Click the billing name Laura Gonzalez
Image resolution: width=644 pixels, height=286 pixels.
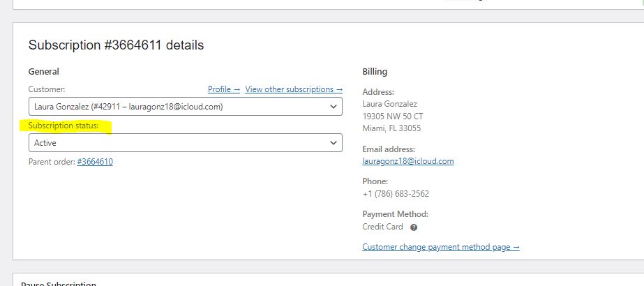coord(389,104)
